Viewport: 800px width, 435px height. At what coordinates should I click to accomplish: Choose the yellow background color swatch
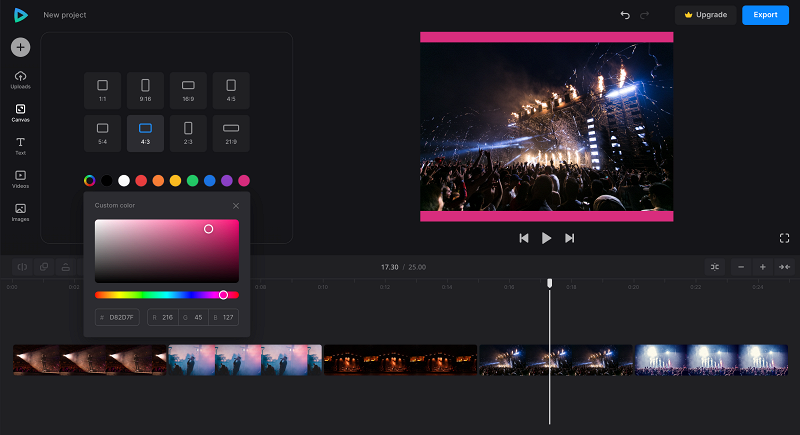[176, 181]
